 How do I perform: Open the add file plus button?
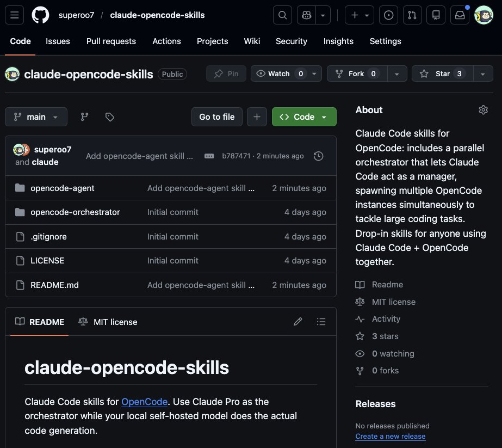[257, 117]
